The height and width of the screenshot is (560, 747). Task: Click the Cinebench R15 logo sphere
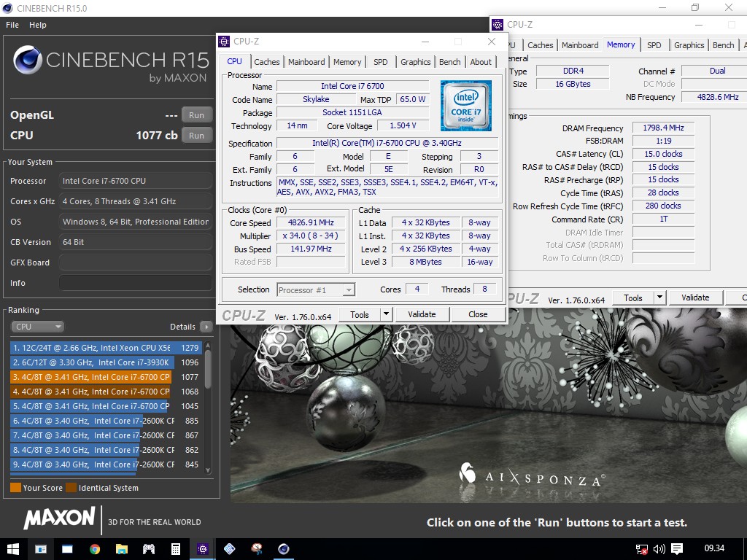point(28,60)
